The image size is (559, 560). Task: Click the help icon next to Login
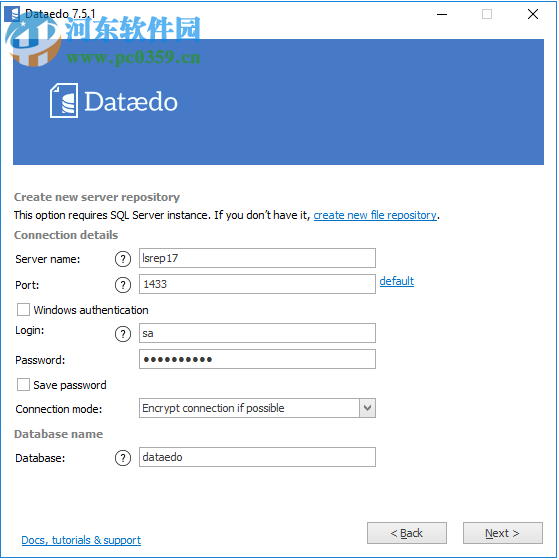point(123,334)
